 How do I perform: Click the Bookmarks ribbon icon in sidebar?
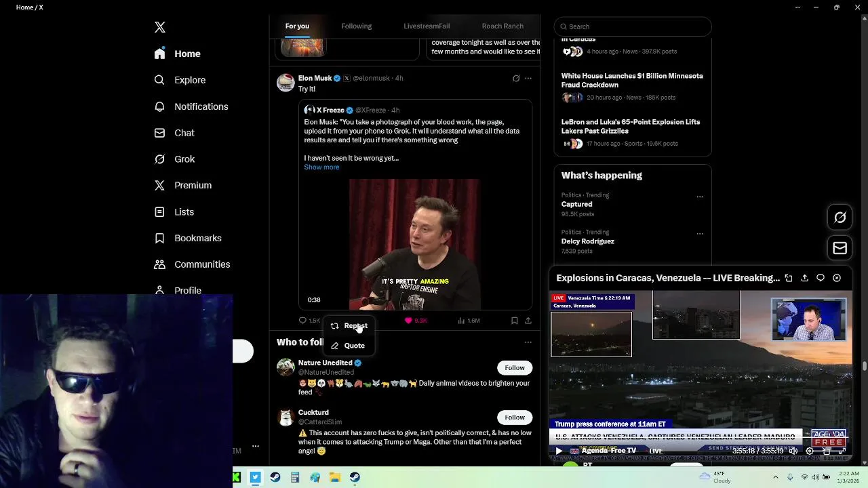tap(159, 238)
